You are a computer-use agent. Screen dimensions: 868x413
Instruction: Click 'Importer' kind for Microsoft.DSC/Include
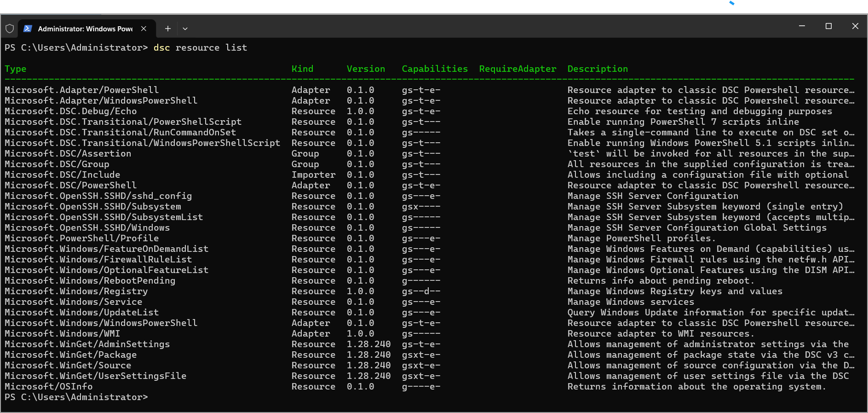click(313, 175)
